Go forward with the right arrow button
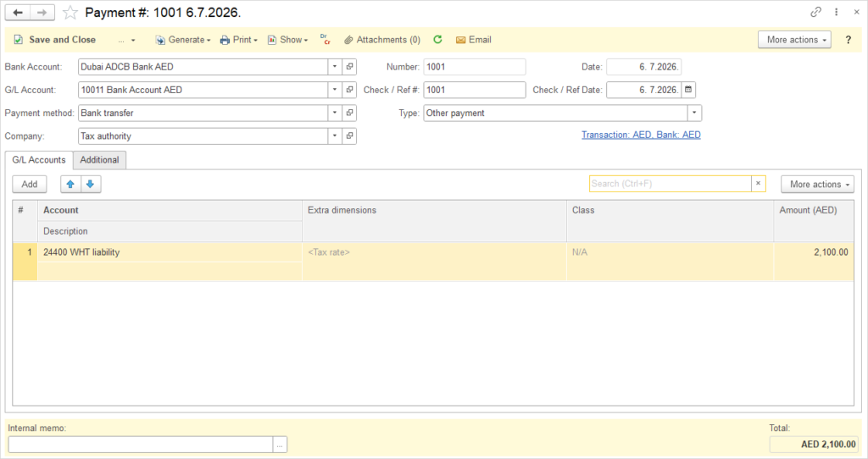This screenshot has height=459, width=868. [42, 12]
